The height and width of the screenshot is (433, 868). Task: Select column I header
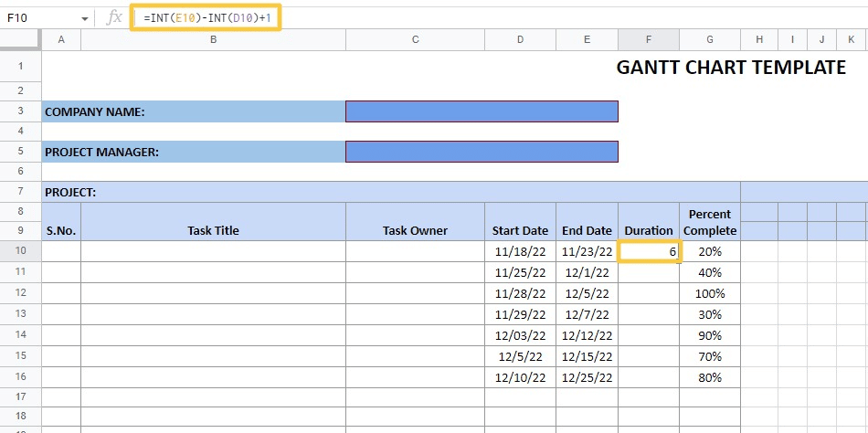792,39
